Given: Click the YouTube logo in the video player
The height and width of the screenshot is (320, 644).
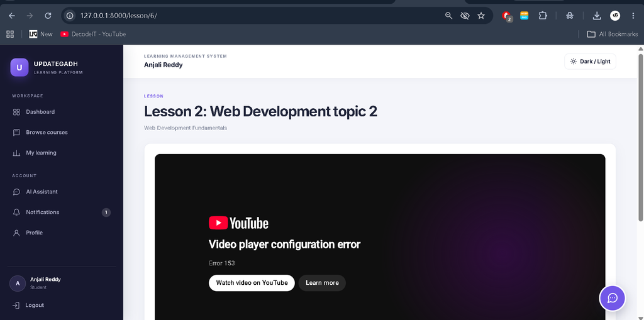Looking at the screenshot, I should 238,223.
